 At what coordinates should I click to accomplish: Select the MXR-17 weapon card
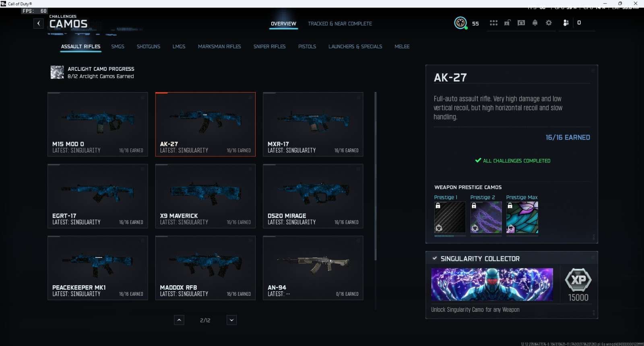point(313,124)
